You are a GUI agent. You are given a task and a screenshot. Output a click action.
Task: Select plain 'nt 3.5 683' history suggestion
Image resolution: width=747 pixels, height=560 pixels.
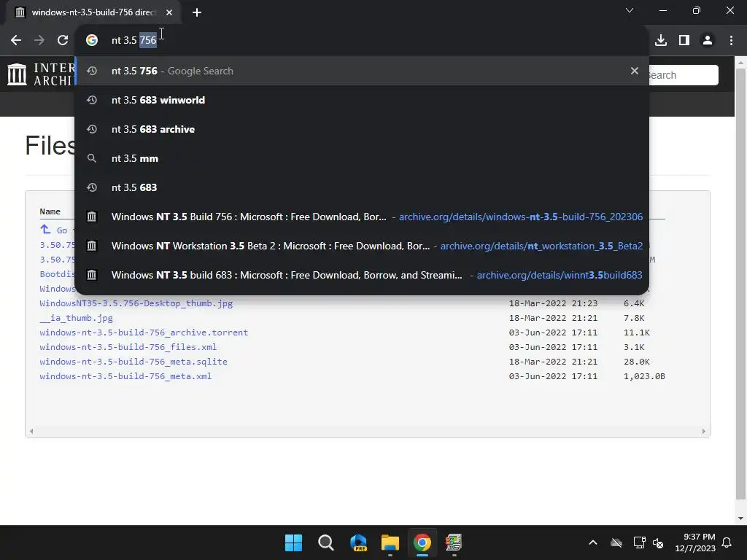coord(362,187)
